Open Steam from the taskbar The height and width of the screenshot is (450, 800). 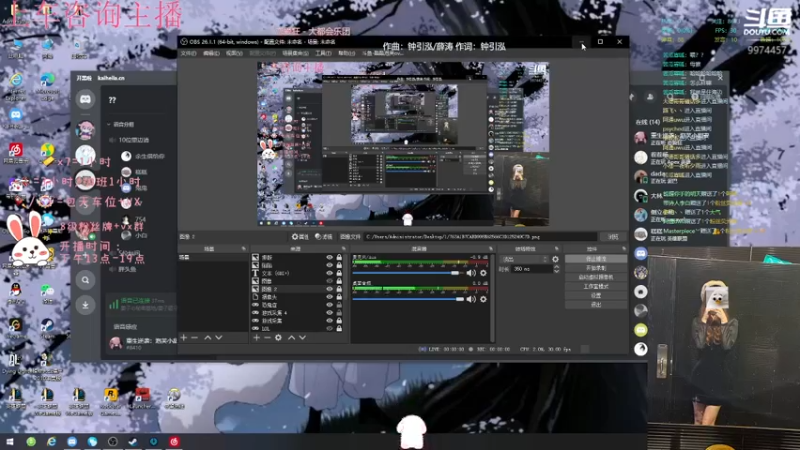click(133, 442)
